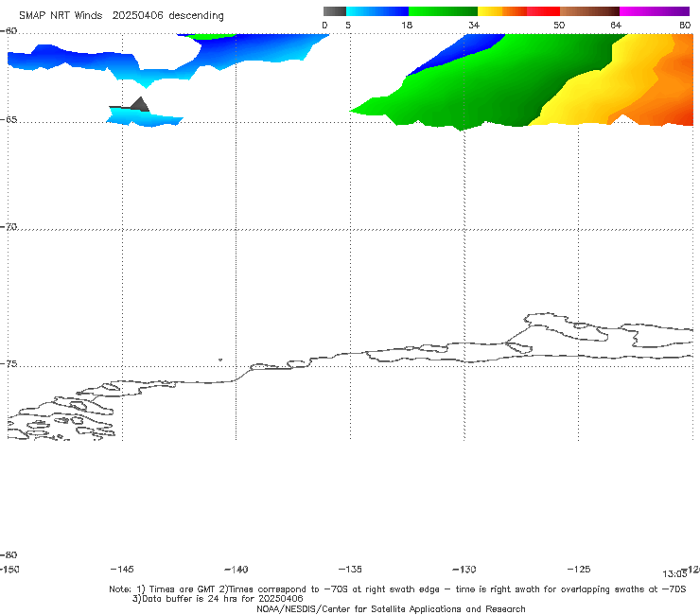Image resolution: width=700 pixels, height=615 pixels.
Task: Click the longitude label '-150'
Action: 9,569
